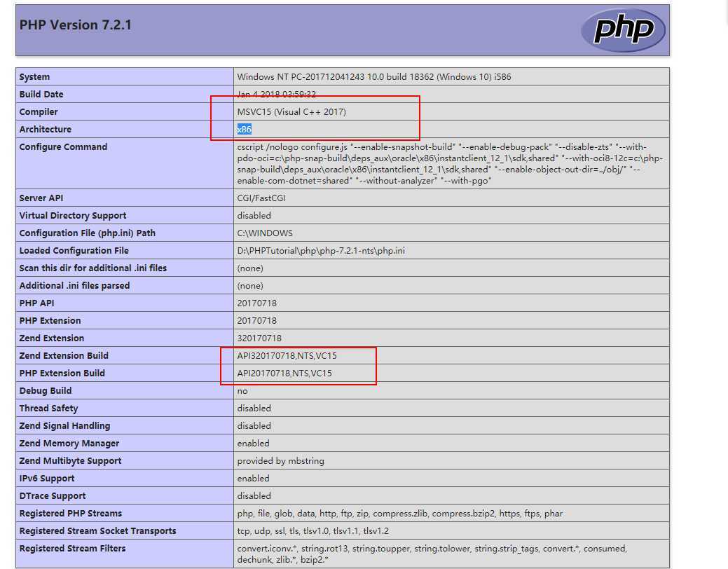Image resolution: width=728 pixels, height=569 pixels.
Task: Click the 'no' value for Debug Build
Action: (242, 391)
